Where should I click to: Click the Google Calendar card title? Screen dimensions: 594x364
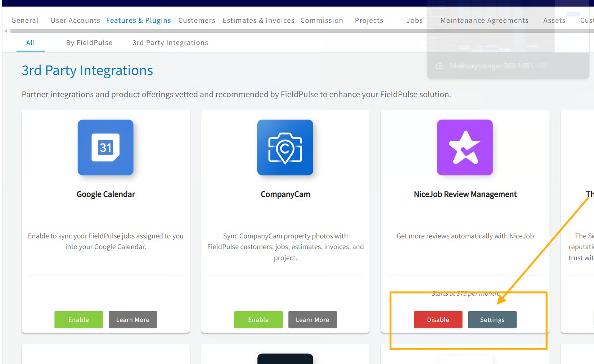[x=106, y=194]
